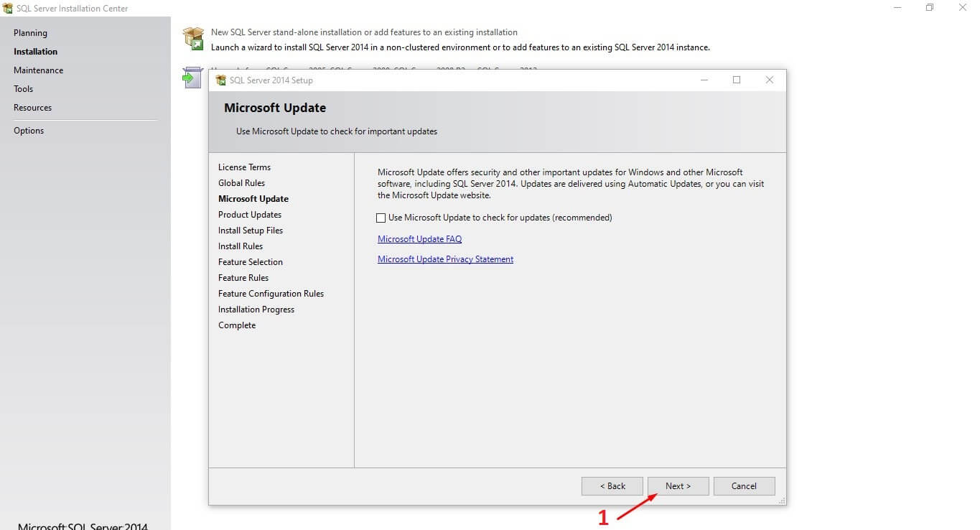
Task: Enable Use Microsoft Update checkbox
Action: (381, 218)
